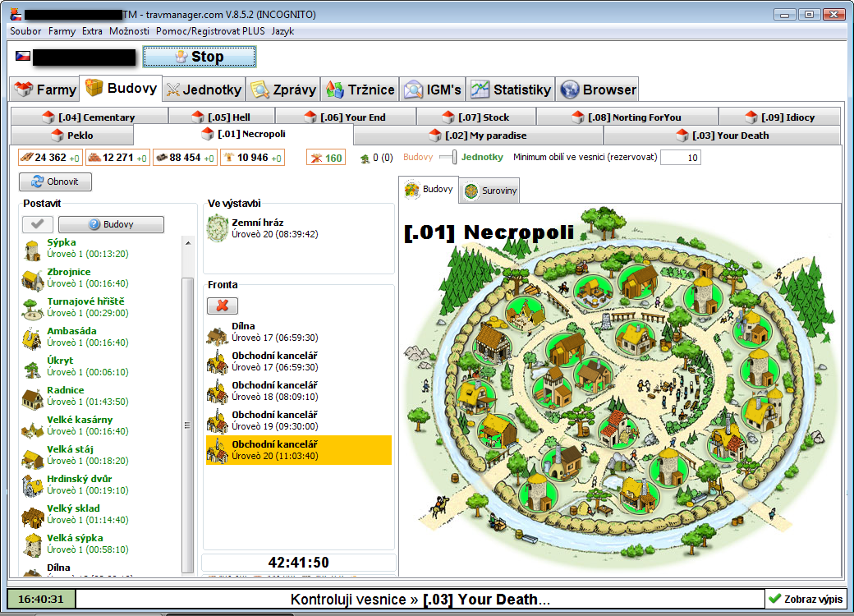Switch to the Browser tab

(597, 90)
